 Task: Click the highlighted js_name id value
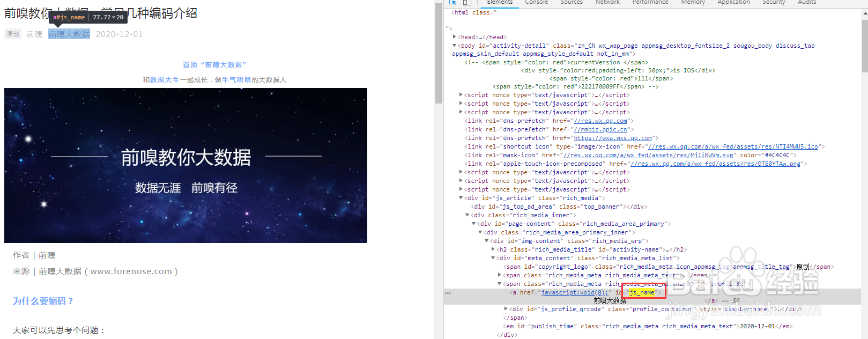pyautogui.click(x=642, y=292)
